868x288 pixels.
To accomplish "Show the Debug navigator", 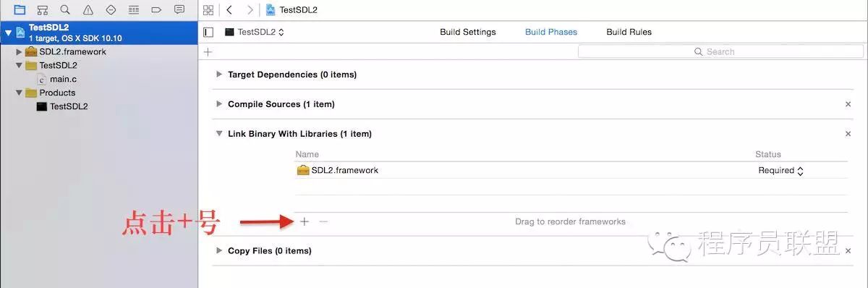I will click(x=134, y=9).
